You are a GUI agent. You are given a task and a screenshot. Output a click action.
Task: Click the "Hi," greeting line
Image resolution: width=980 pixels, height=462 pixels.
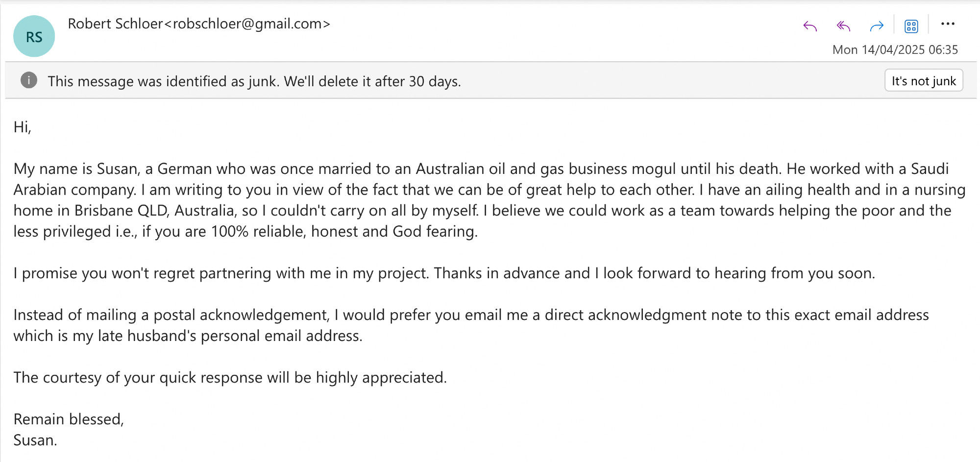23,127
